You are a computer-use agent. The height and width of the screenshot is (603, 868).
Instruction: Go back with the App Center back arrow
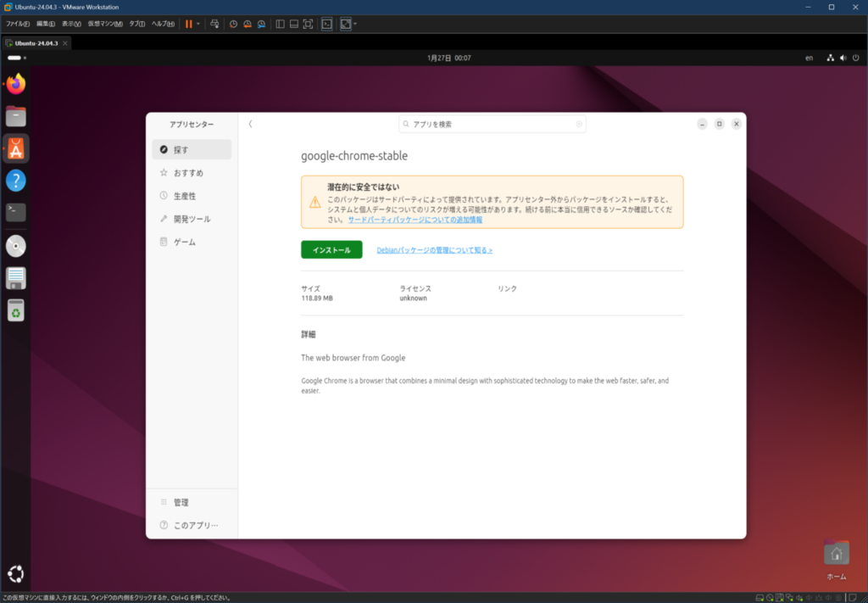point(250,124)
